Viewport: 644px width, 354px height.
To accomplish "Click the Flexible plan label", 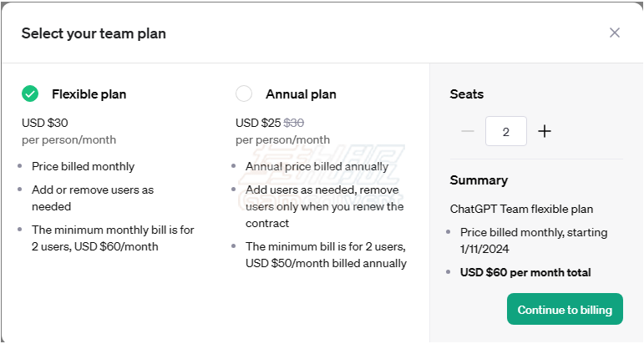I will (89, 94).
